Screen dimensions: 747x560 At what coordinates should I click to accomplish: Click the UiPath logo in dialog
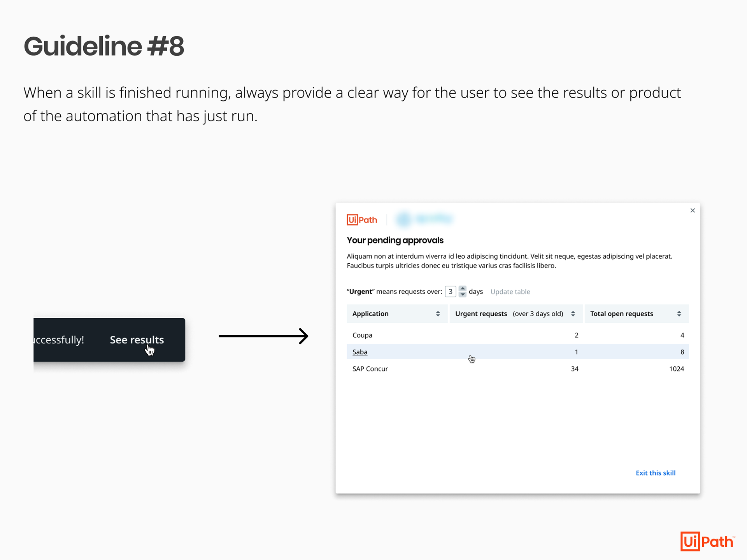click(x=362, y=220)
